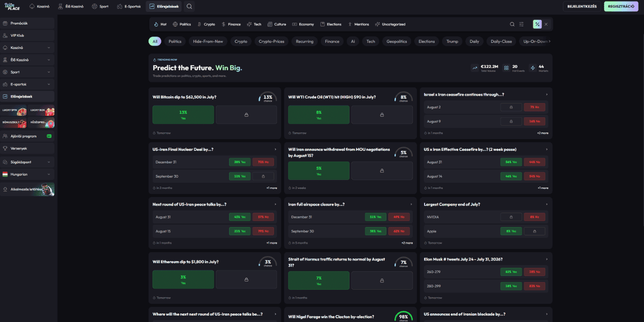Expand the Sport sidebar section
This screenshot has height=322, width=644.
pyautogui.click(x=49, y=72)
